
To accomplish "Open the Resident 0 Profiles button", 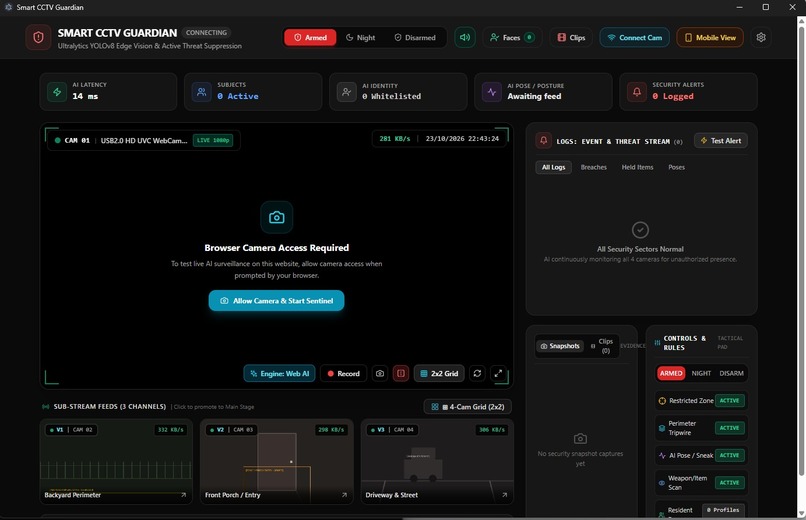I will point(723,510).
